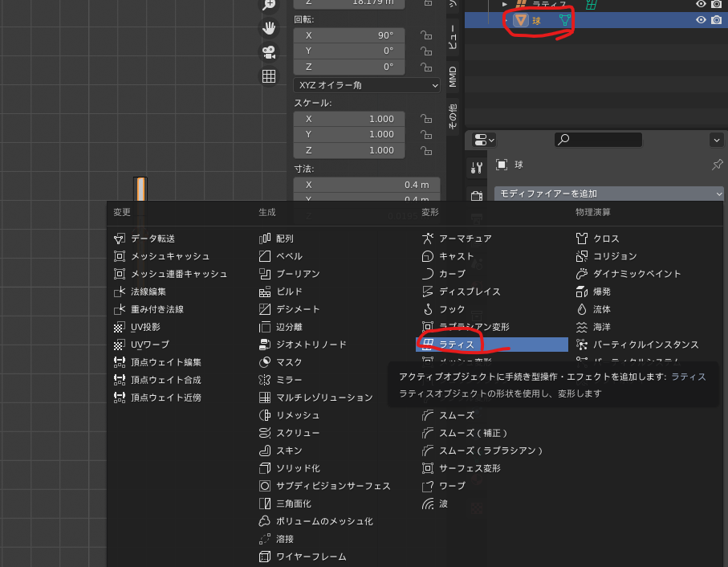Click rotation X field showing 90°
Viewport: 728px width, 567px height.
[349, 35]
